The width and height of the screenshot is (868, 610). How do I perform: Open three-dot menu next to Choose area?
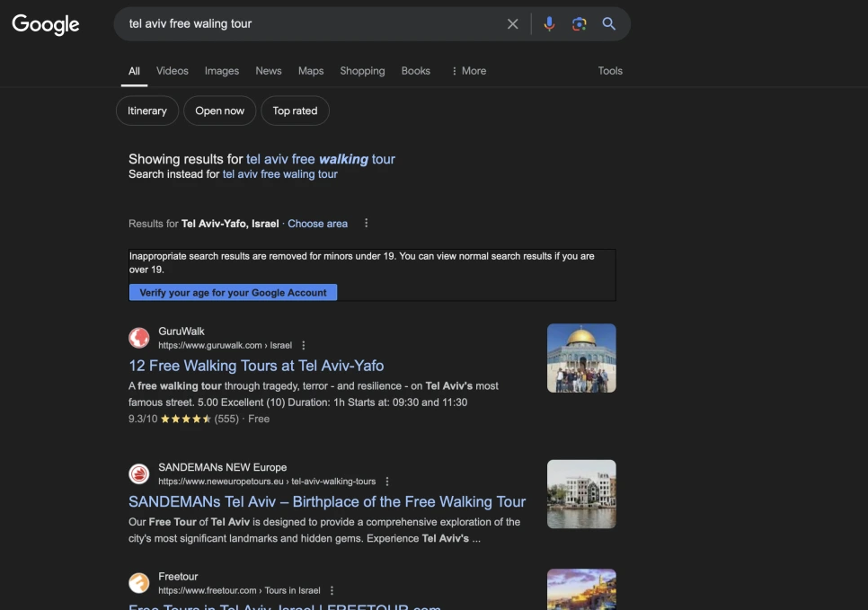point(366,223)
